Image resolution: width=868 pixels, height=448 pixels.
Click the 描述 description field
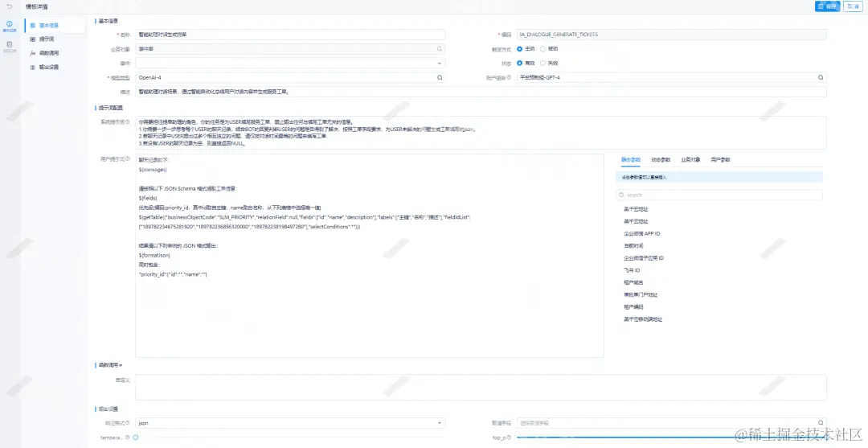[481, 92]
